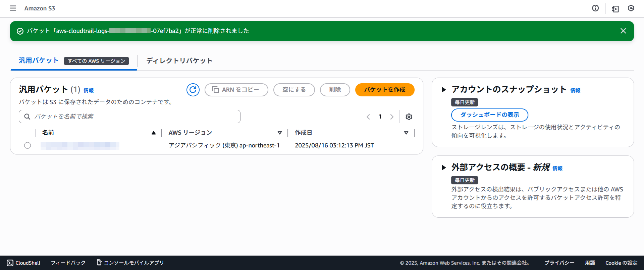
Task: Click the top-right hexagon clock icon
Action: 631,8
